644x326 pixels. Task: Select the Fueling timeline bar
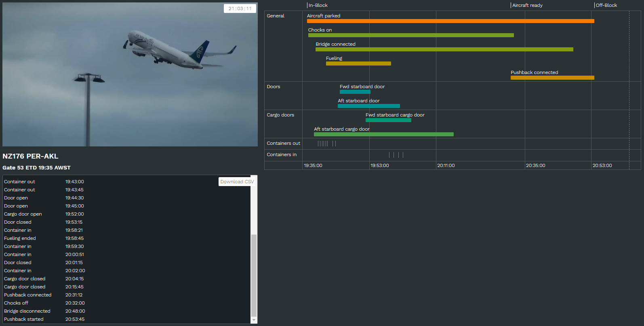358,64
